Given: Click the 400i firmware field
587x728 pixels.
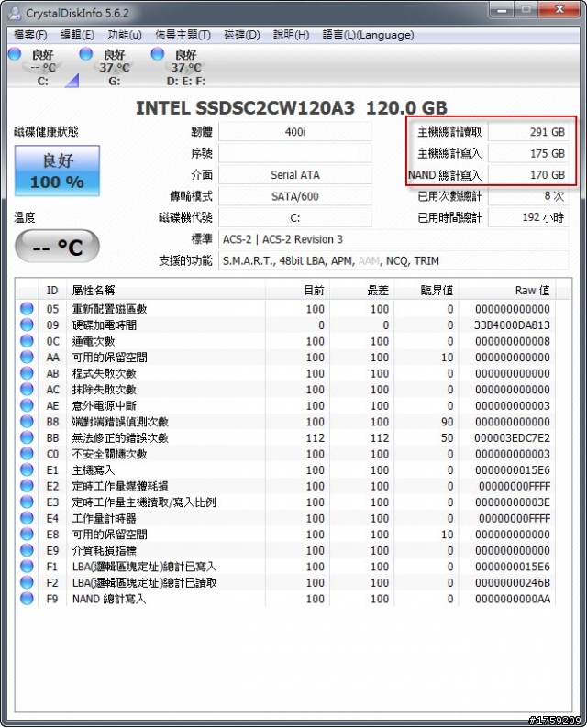Looking at the screenshot, I should click(295, 132).
